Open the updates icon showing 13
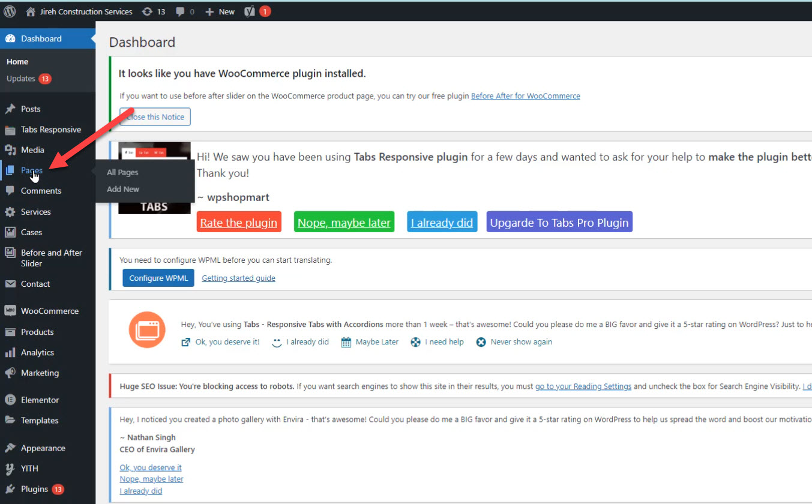The image size is (812, 504). coord(147,11)
